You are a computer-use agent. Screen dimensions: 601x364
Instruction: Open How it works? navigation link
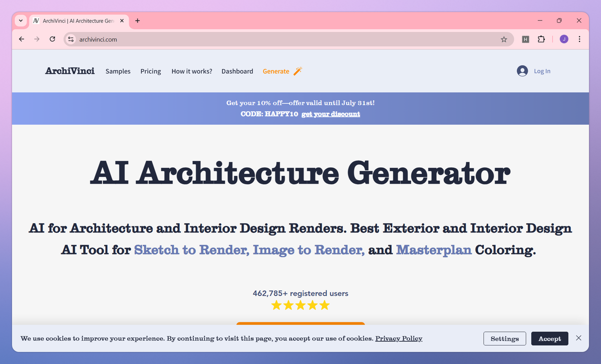coord(192,71)
